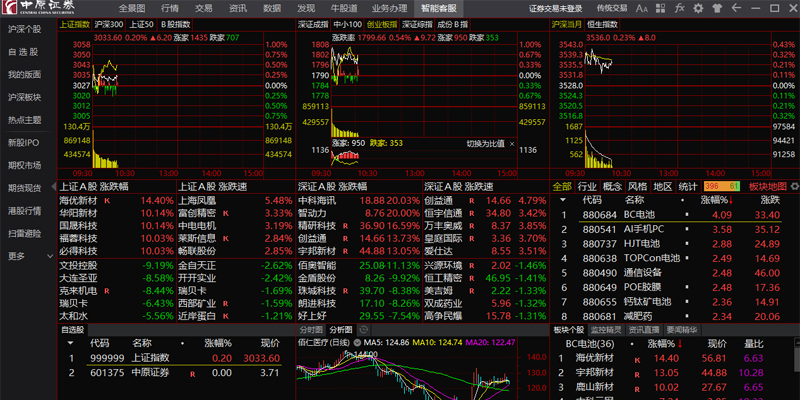Click the K marker beside 海优新材 56.81
This screenshot has height=400, width=800.
[637, 359]
